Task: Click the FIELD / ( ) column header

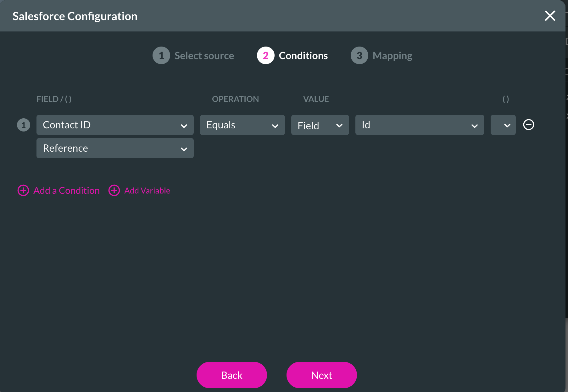Action: (x=54, y=99)
